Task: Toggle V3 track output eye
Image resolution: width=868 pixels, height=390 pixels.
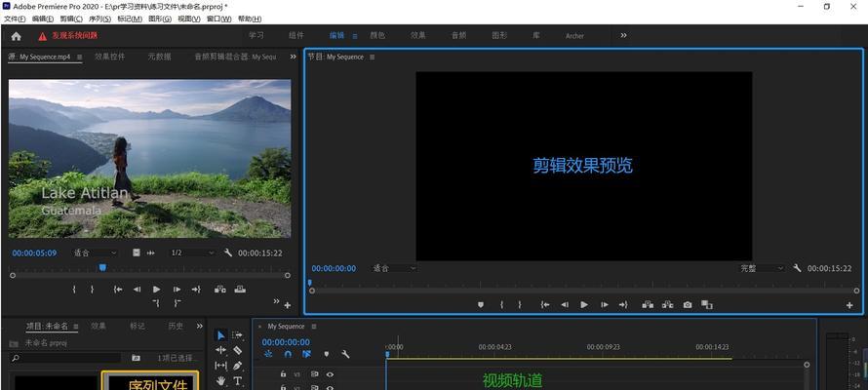Action: 330,374
